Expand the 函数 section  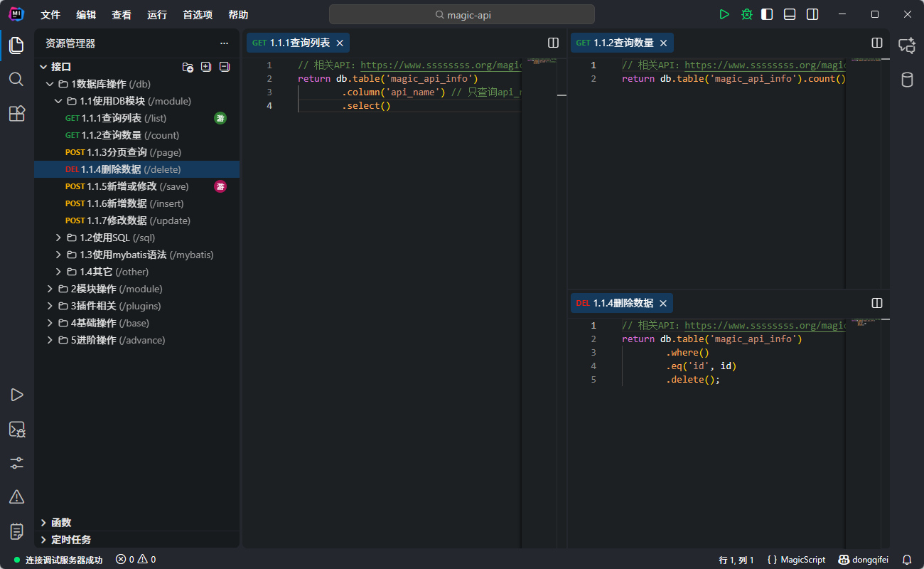43,522
